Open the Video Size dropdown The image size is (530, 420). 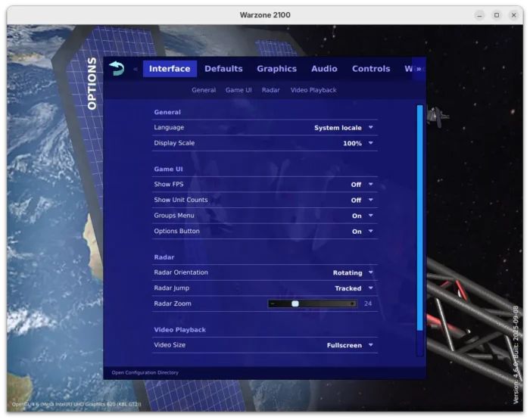click(x=350, y=345)
